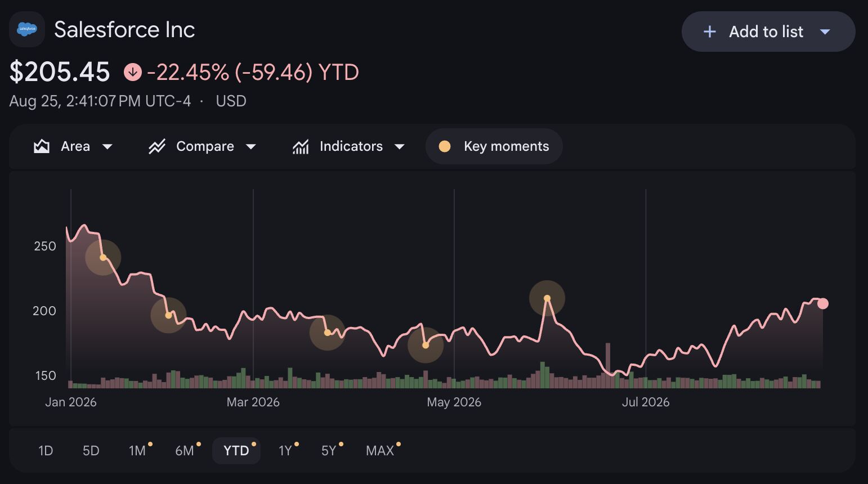
Task: Click the key moment marker at June peak
Action: tap(547, 298)
